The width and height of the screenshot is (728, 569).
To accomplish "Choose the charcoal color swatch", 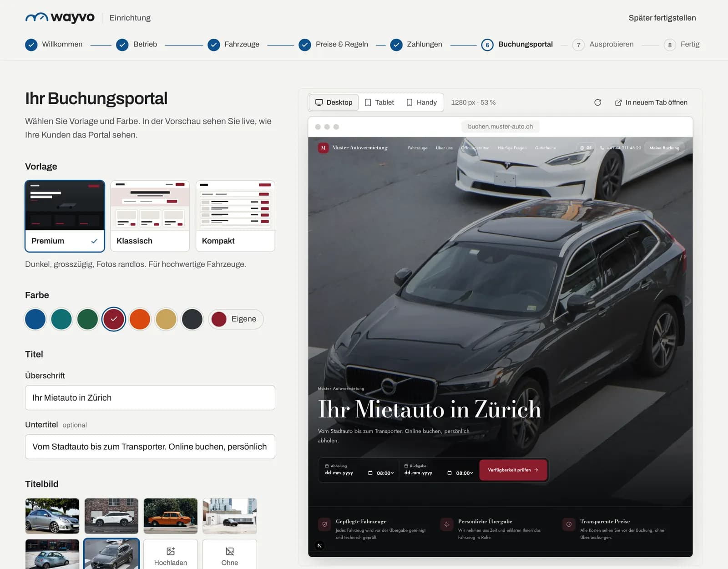I will click(192, 319).
